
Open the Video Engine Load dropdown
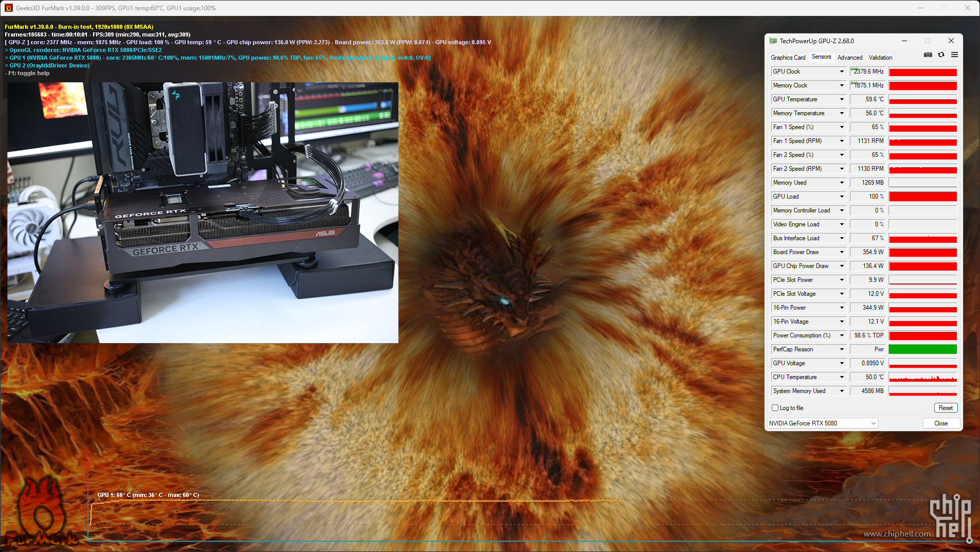[842, 224]
